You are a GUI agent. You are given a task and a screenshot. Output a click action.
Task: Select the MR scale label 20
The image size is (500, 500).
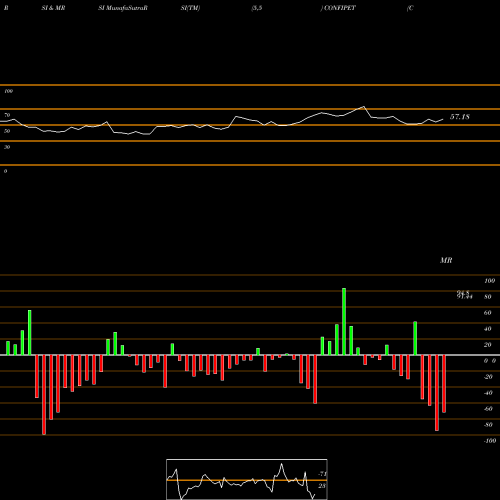[x=488, y=345]
